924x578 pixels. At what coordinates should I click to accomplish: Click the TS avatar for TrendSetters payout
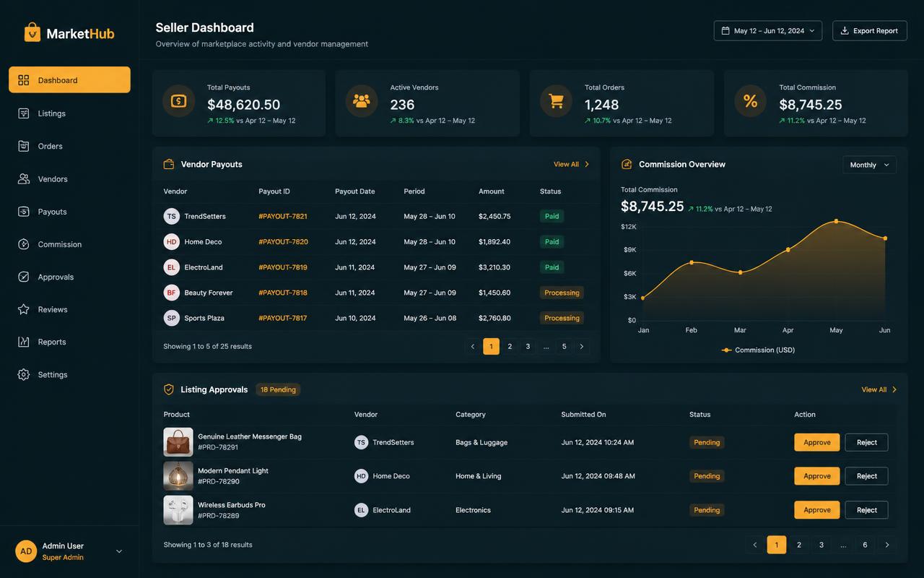(171, 216)
